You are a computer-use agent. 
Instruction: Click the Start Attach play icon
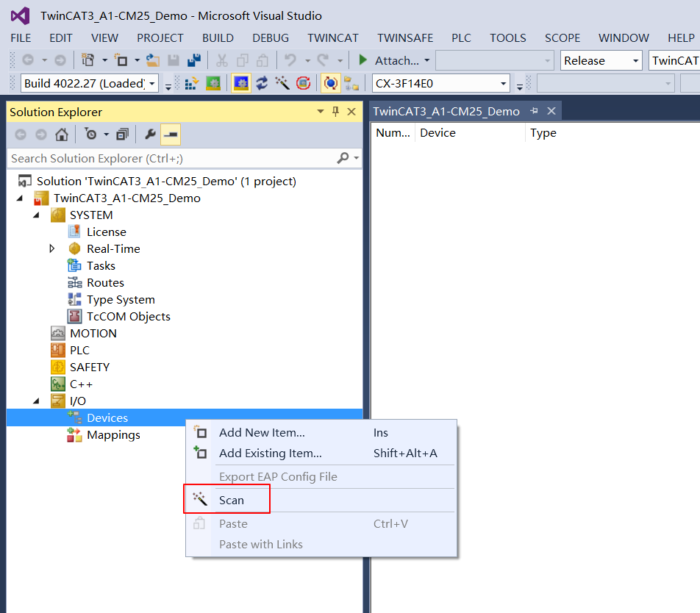tap(363, 60)
